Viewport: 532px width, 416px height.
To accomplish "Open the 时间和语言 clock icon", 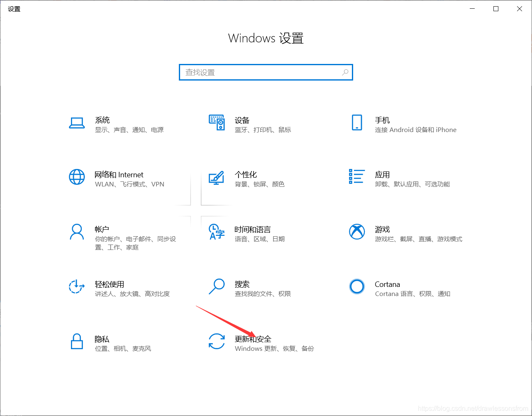I will click(x=217, y=232).
